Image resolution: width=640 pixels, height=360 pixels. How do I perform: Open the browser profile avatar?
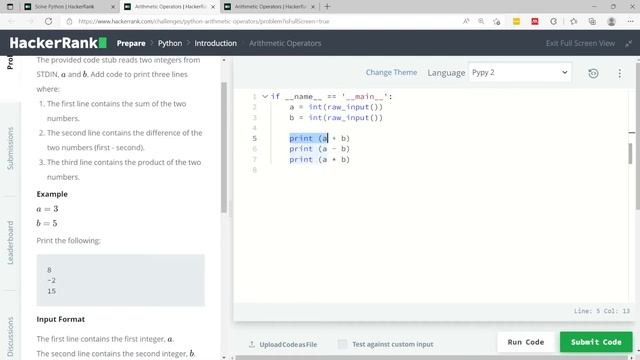611,21
